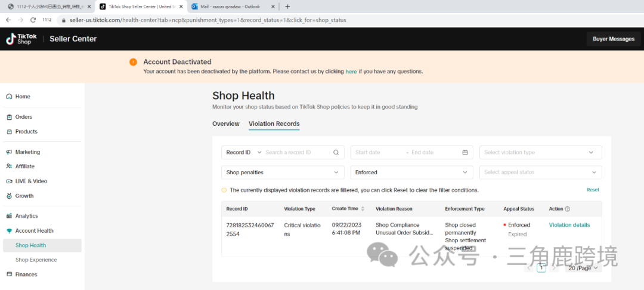
Task: Open the date range calendar icon
Action: [x=465, y=152]
